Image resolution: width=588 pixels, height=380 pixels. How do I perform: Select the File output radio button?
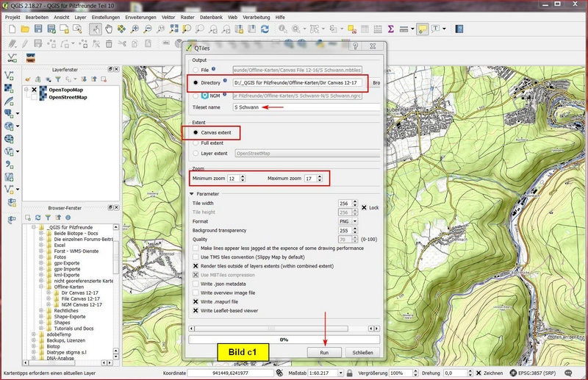(196, 70)
